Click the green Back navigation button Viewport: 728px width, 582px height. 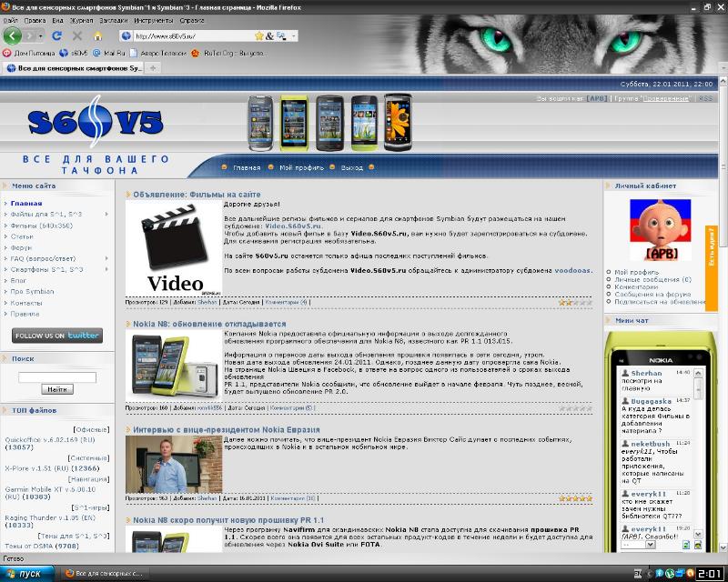13,35
